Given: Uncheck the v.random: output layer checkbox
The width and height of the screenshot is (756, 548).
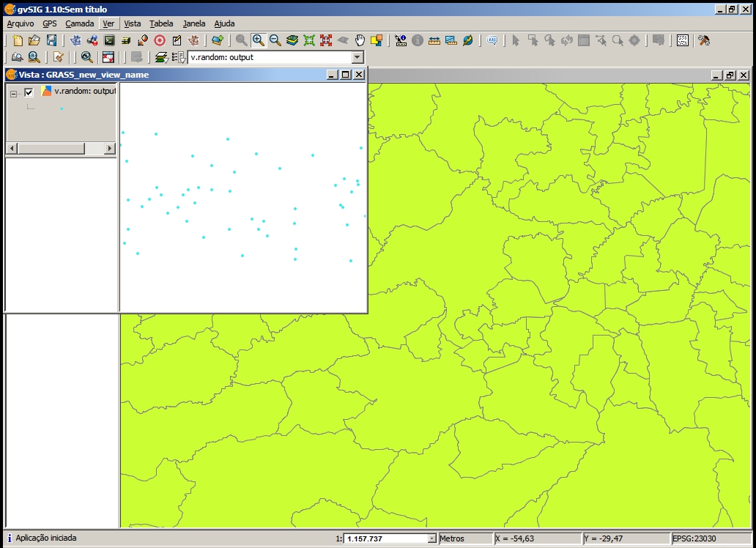Looking at the screenshot, I should [x=29, y=92].
